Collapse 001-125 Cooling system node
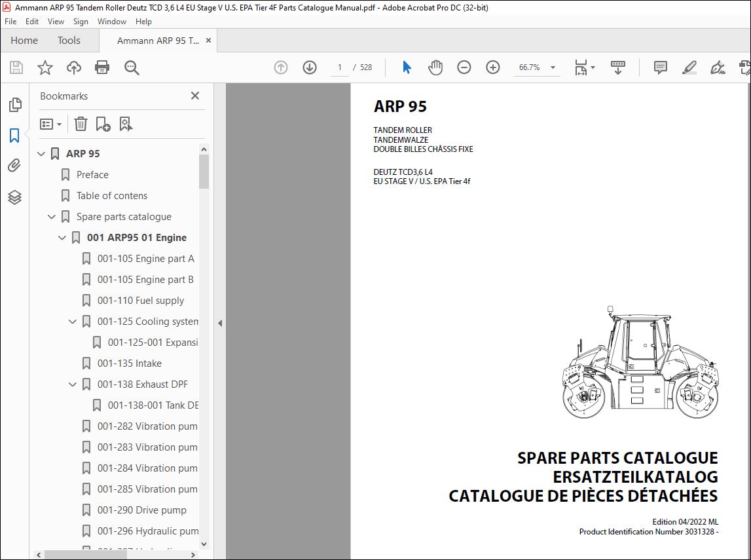The image size is (751, 560). tap(73, 322)
